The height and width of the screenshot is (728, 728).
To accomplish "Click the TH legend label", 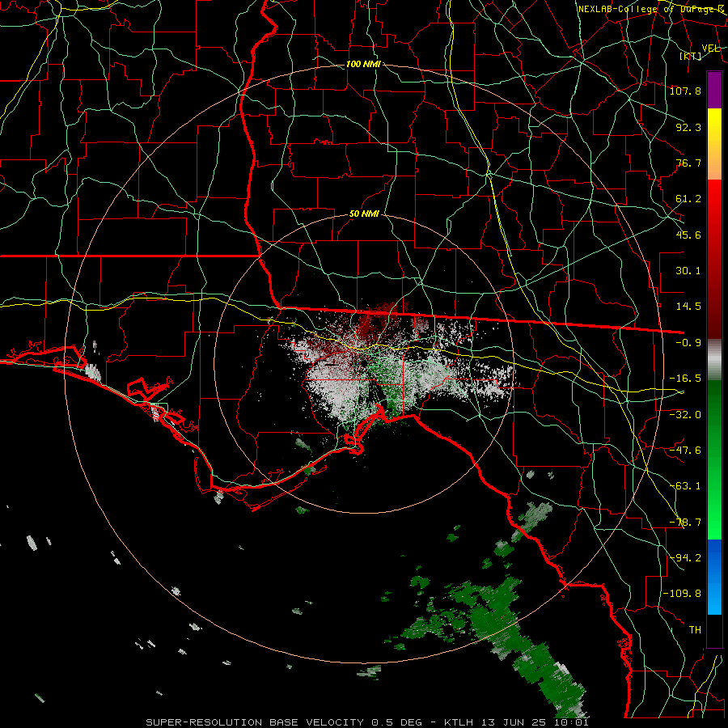I will pyautogui.click(x=695, y=630).
